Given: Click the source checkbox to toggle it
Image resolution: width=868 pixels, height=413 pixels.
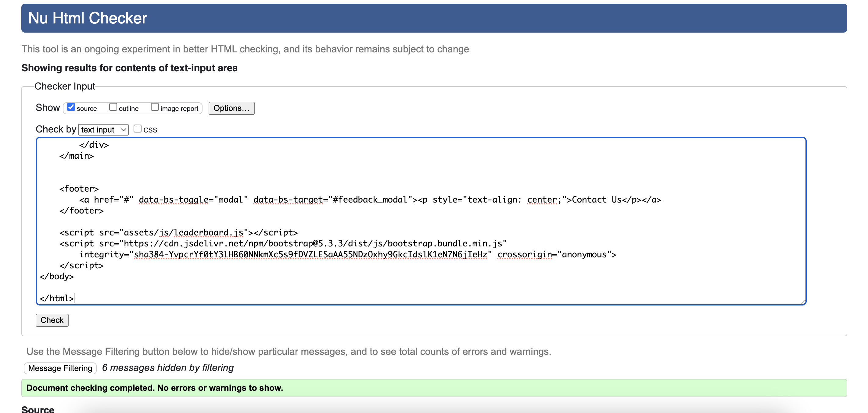Looking at the screenshot, I should coord(70,107).
